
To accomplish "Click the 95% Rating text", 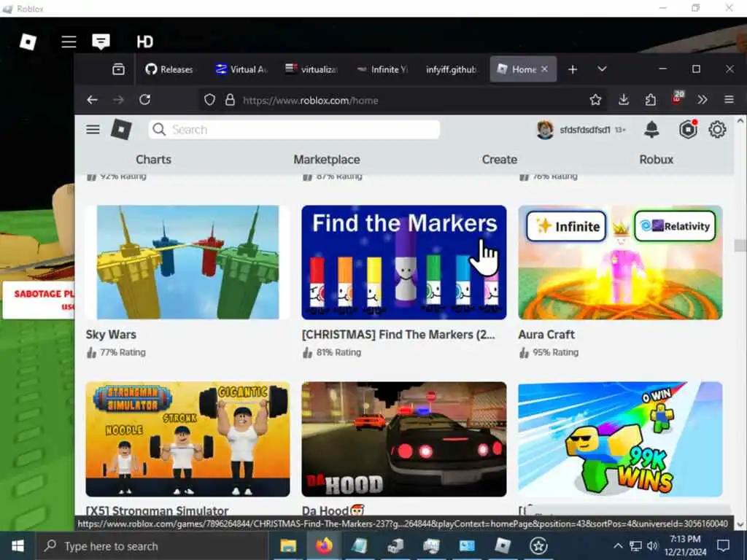I will click(555, 352).
